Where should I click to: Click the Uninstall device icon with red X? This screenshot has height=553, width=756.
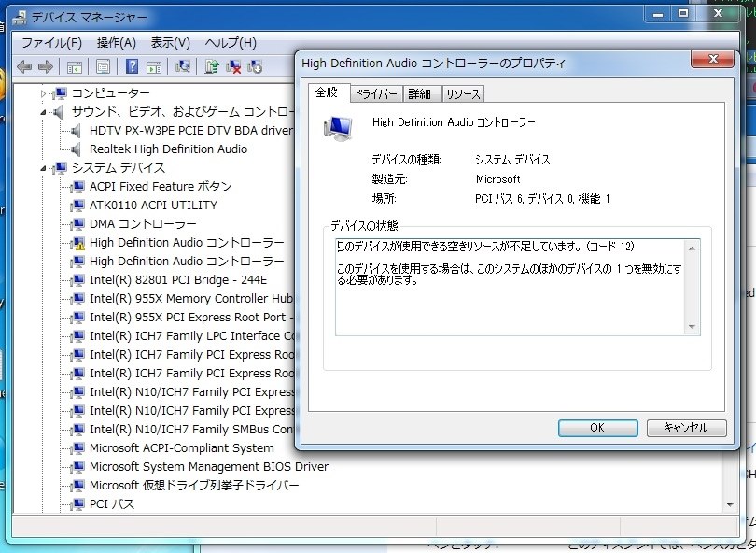tap(233, 66)
